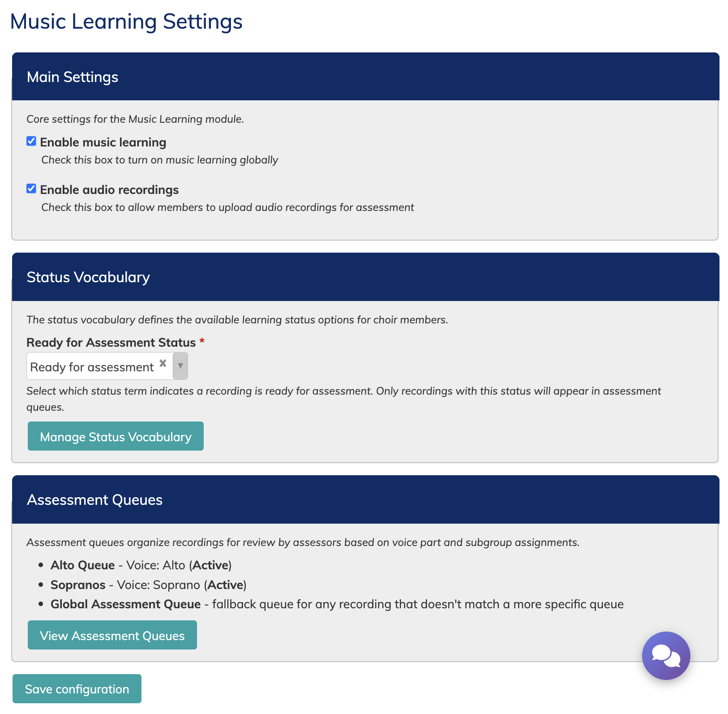Collapse the Status Vocabulary panel header
The image size is (728, 714).
[x=88, y=277]
